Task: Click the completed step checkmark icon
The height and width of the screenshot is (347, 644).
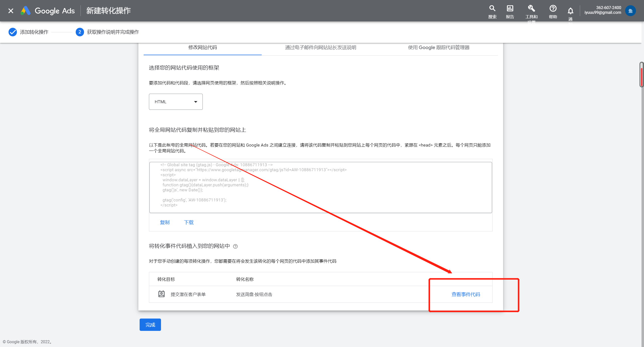Action: (13, 32)
